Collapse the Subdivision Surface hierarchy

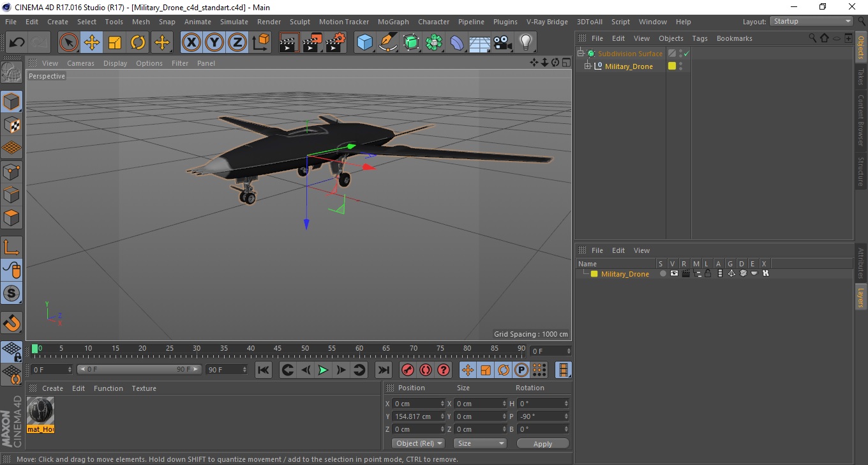click(x=581, y=54)
